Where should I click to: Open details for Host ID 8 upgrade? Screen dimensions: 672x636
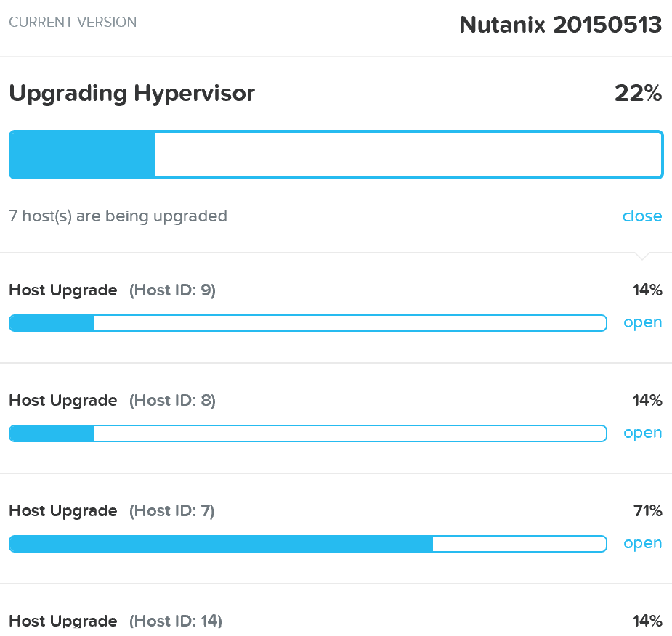click(x=642, y=433)
